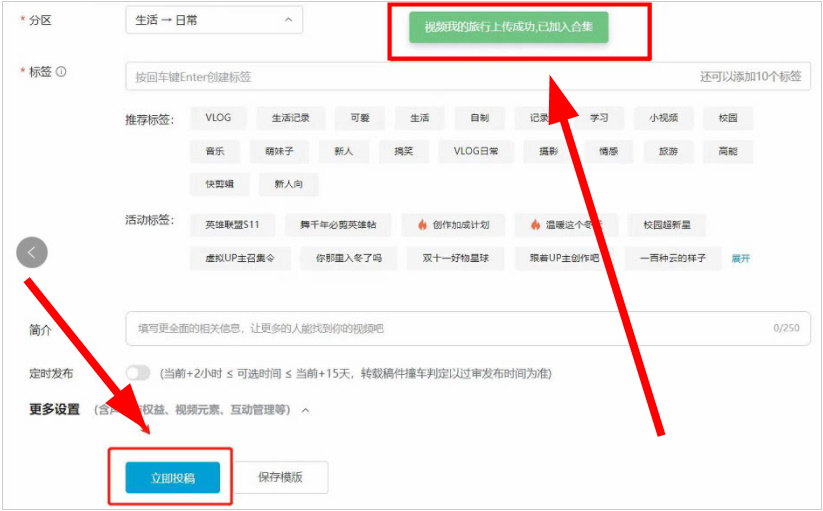The width and height of the screenshot is (823, 511).
Task: Select the 创作加成计划 activity tag
Action: click(453, 225)
